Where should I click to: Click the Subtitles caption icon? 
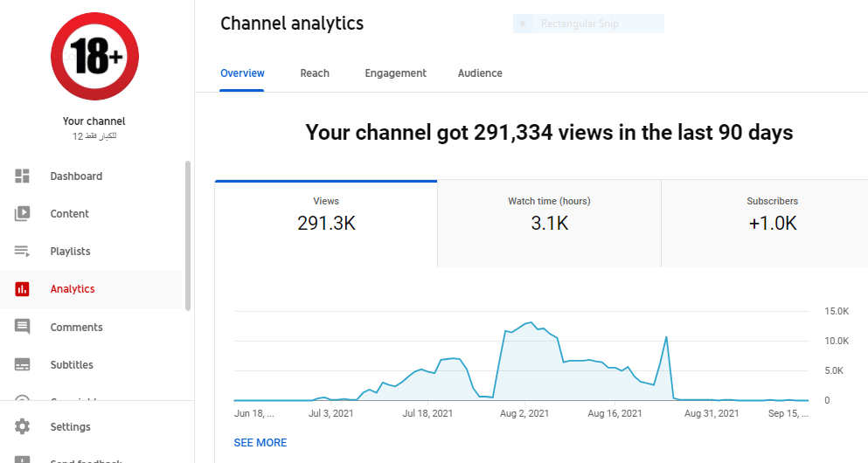point(22,364)
